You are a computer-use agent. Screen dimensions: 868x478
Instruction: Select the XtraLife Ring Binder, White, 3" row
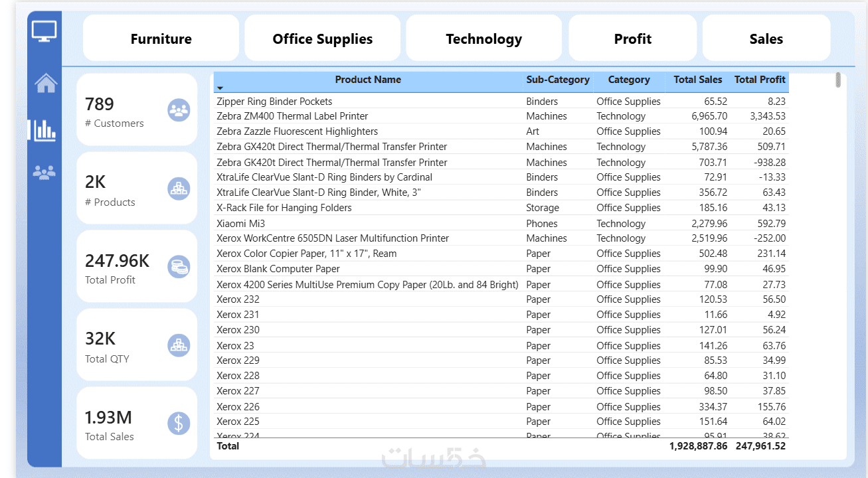(319, 193)
